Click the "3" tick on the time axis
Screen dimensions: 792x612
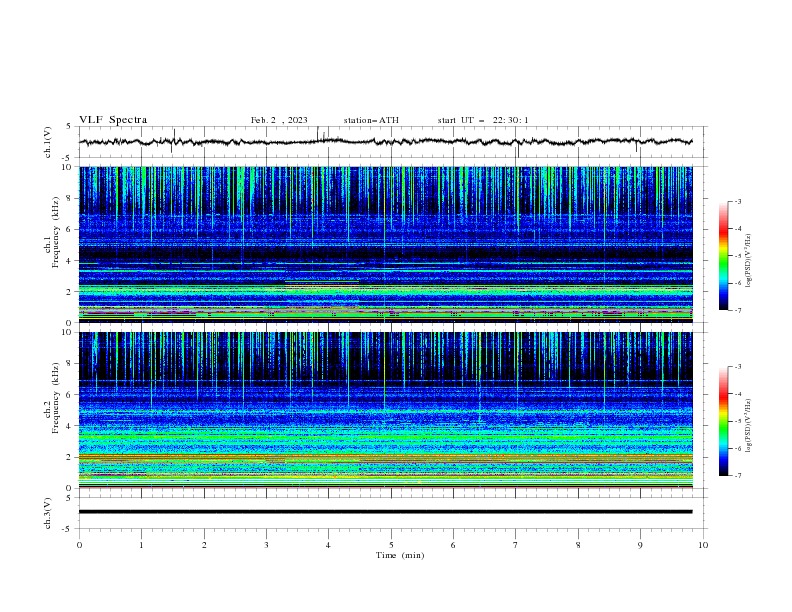pos(266,545)
